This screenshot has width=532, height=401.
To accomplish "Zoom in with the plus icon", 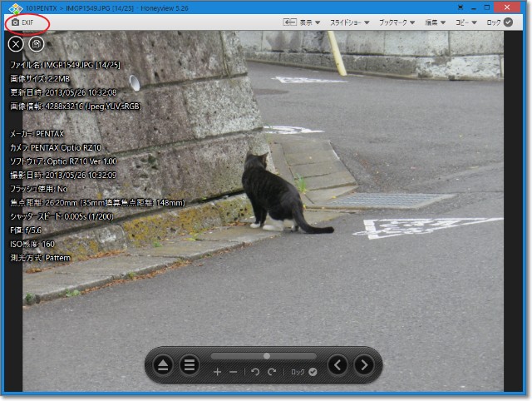I will 218,372.
